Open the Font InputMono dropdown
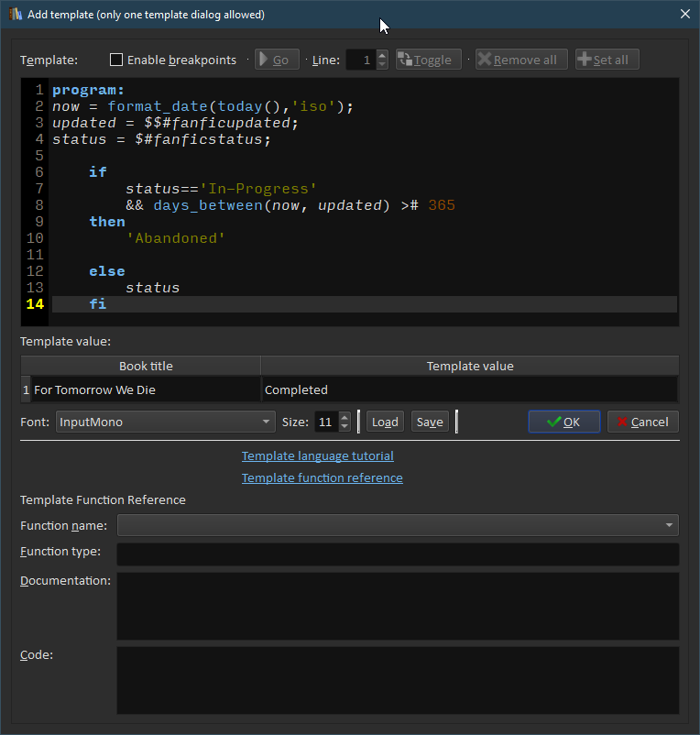This screenshot has height=735, width=700. pos(165,422)
